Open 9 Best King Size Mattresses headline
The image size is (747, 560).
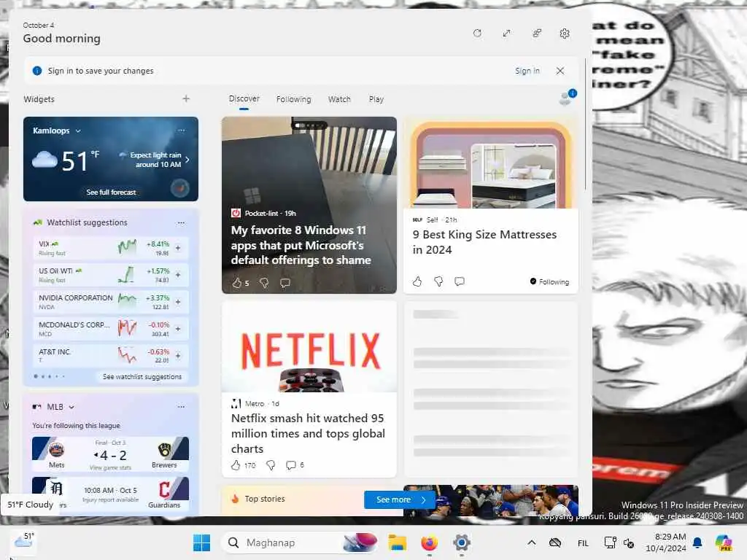(x=484, y=242)
